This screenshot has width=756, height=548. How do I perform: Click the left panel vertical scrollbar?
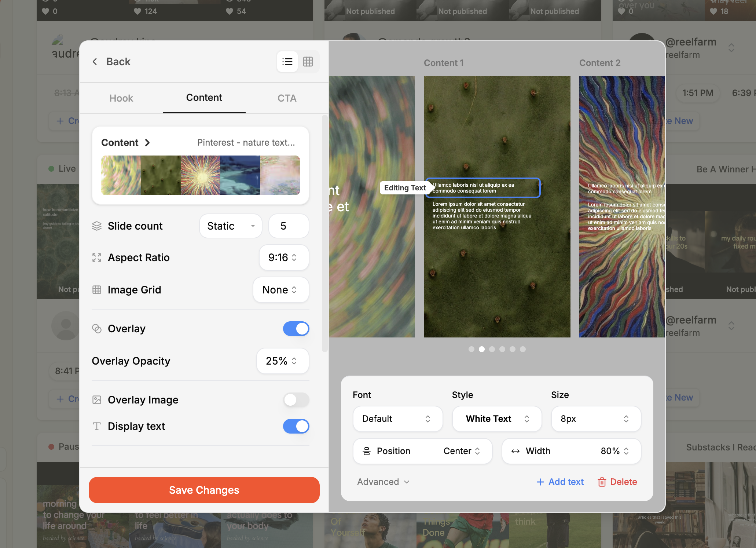click(324, 234)
